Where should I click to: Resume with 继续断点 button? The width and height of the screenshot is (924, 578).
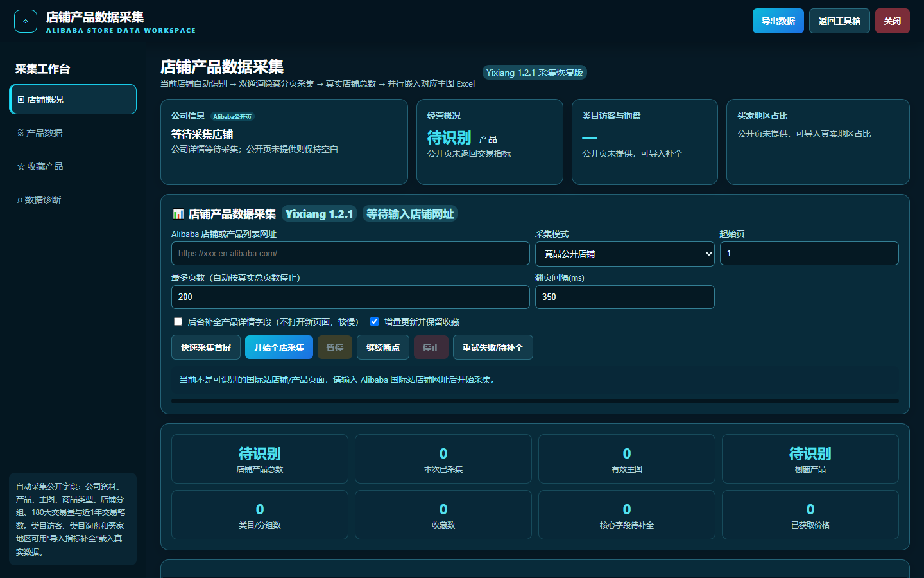tap(383, 347)
